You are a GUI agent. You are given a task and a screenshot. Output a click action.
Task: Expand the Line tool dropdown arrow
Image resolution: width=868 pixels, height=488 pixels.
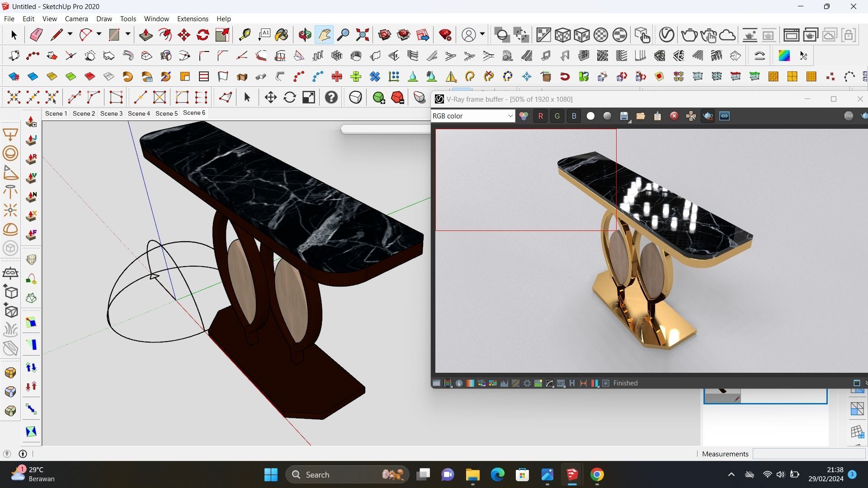point(70,34)
